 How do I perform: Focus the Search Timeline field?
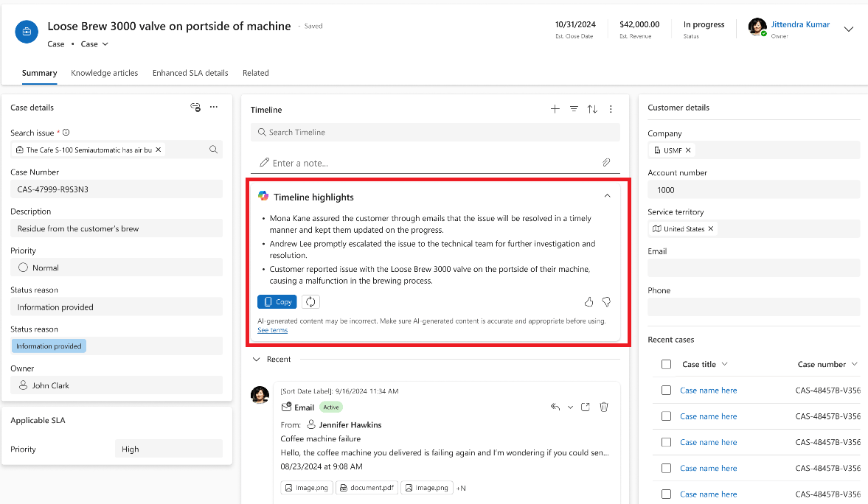click(435, 132)
